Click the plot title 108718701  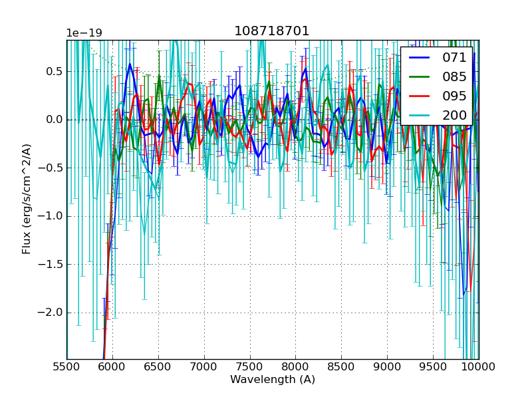coord(272,31)
